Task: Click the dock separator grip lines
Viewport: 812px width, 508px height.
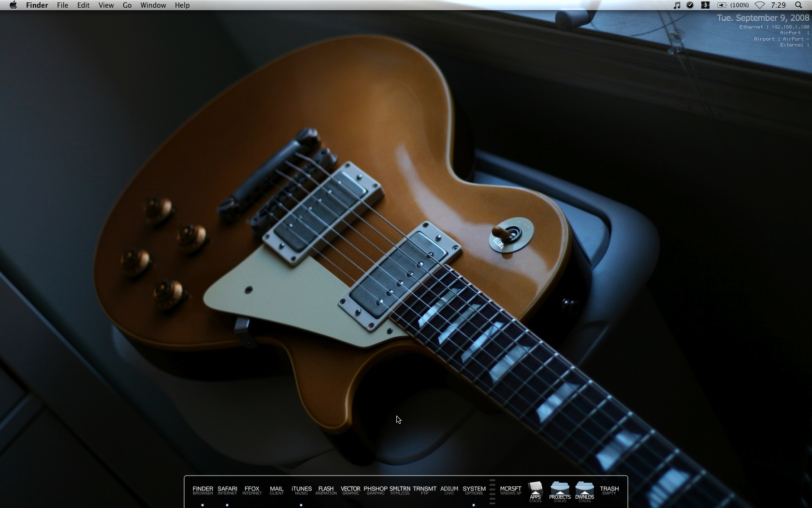Action: coord(492,492)
